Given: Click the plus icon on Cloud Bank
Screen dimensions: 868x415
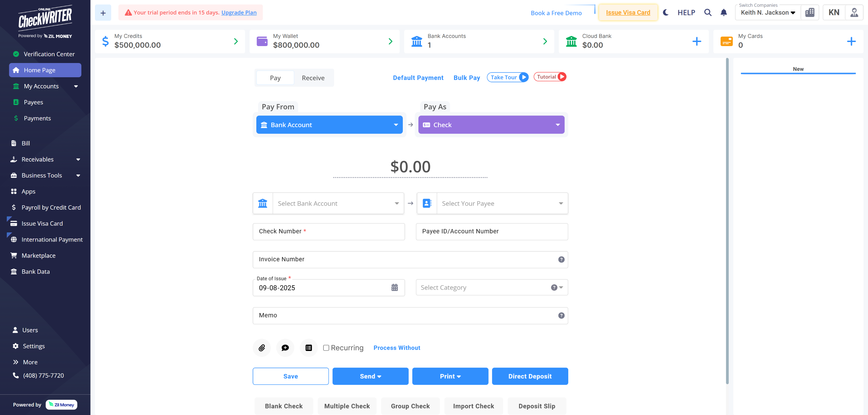Looking at the screenshot, I should coord(696,41).
